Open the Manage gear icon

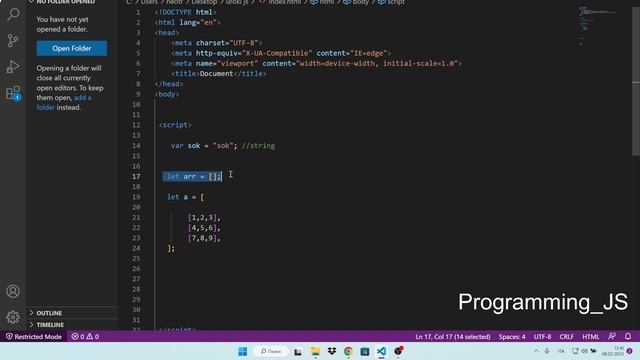coord(13,317)
